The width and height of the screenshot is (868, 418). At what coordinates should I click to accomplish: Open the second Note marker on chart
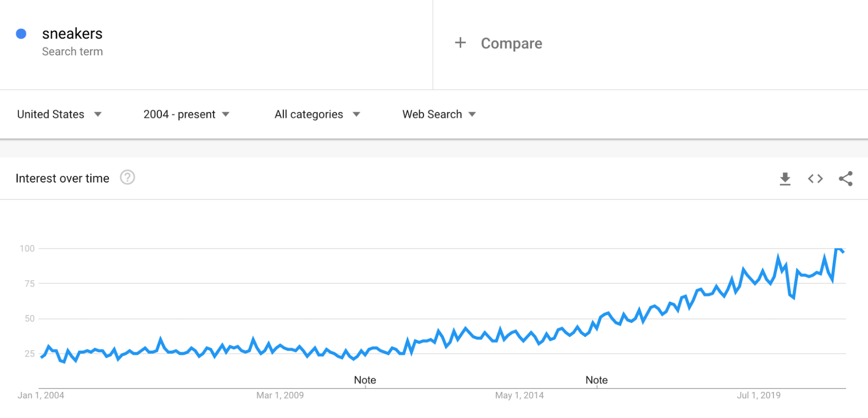tap(596, 380)
